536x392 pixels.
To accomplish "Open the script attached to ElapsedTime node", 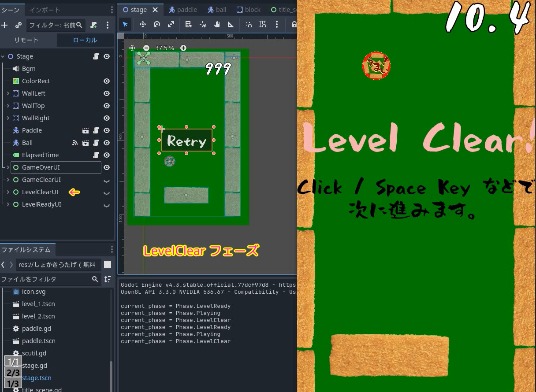I will (x=96, y=155).
